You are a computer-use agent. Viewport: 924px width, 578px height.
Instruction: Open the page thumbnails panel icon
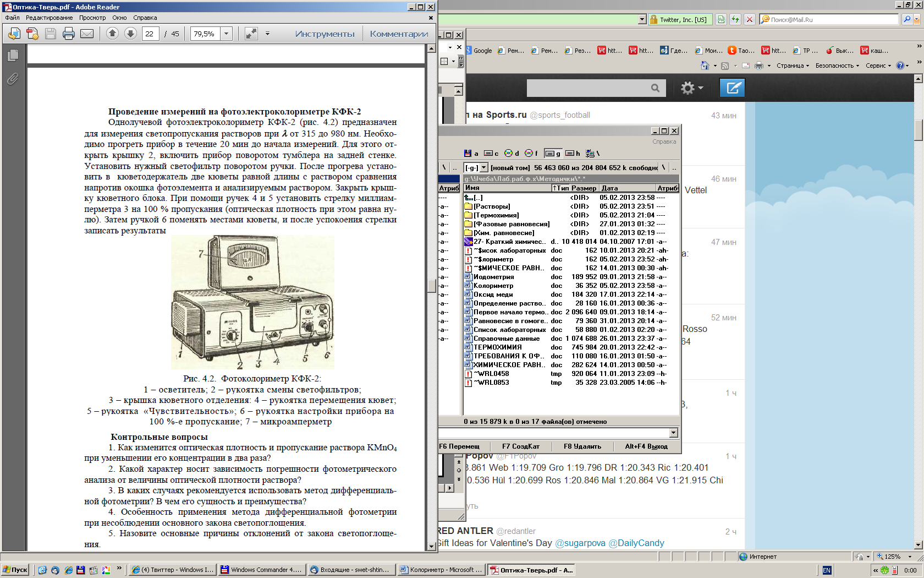click(13, 55)
